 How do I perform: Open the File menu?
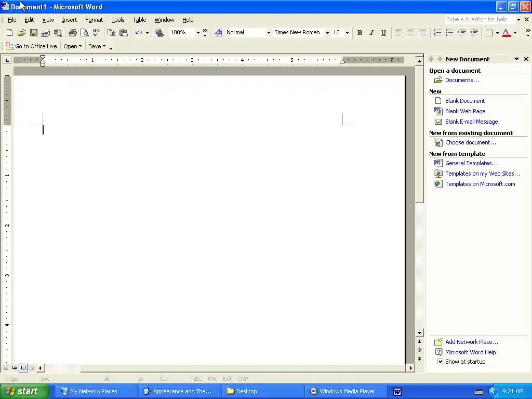[x=12, y=20]
